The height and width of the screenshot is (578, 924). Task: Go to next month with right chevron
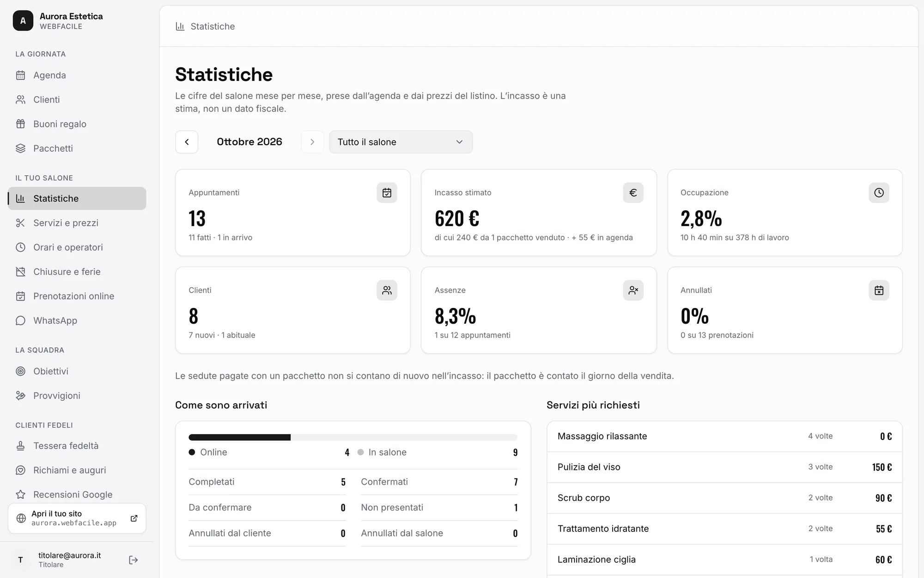(x=312, y=142)
